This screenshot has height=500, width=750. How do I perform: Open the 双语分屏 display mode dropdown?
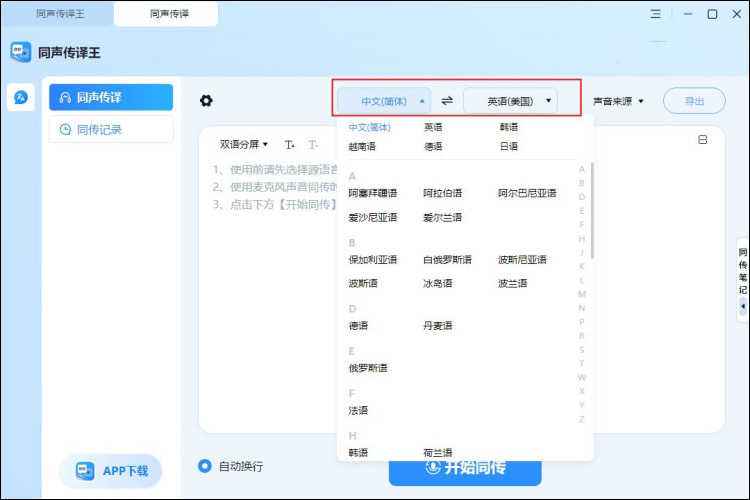(x=243, y=144)
